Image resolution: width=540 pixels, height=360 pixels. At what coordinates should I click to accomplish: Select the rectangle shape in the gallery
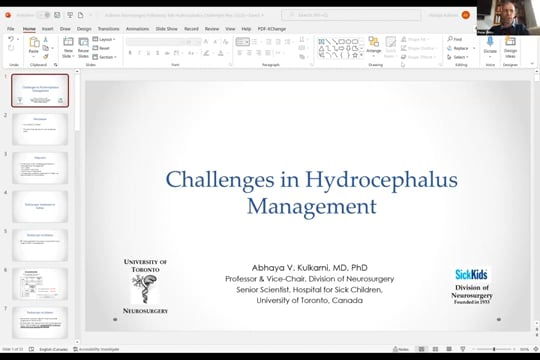click(x=341, y=41)
